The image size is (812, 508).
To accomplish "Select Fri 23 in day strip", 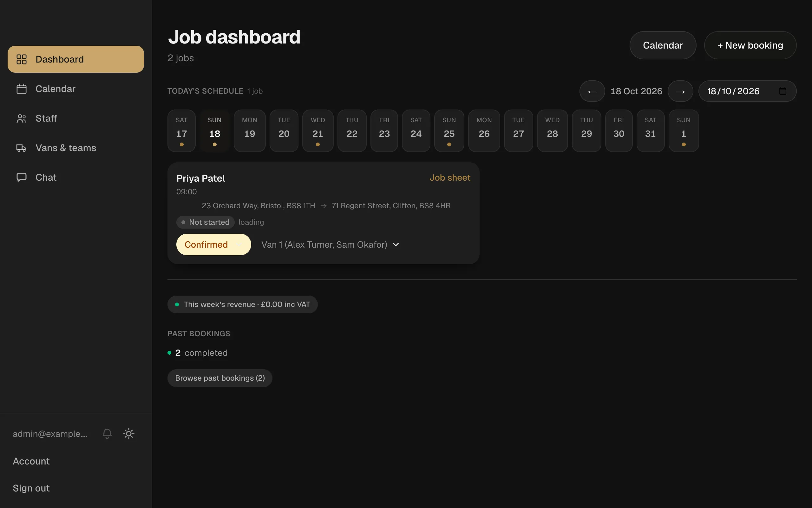I will click(384, 131).
